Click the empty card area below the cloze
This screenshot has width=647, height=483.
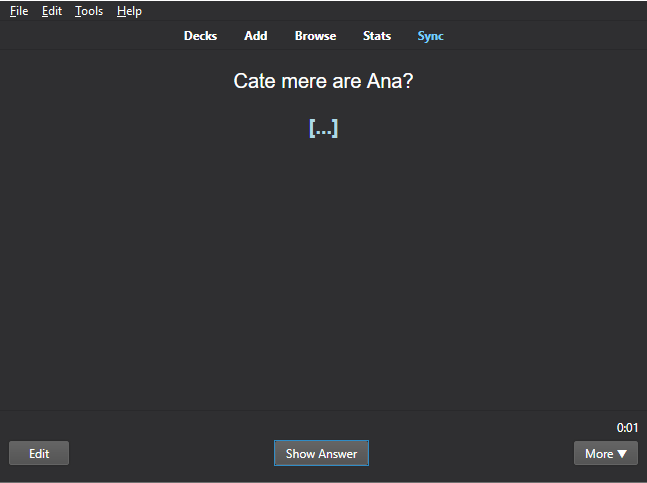tap(323, 270)
